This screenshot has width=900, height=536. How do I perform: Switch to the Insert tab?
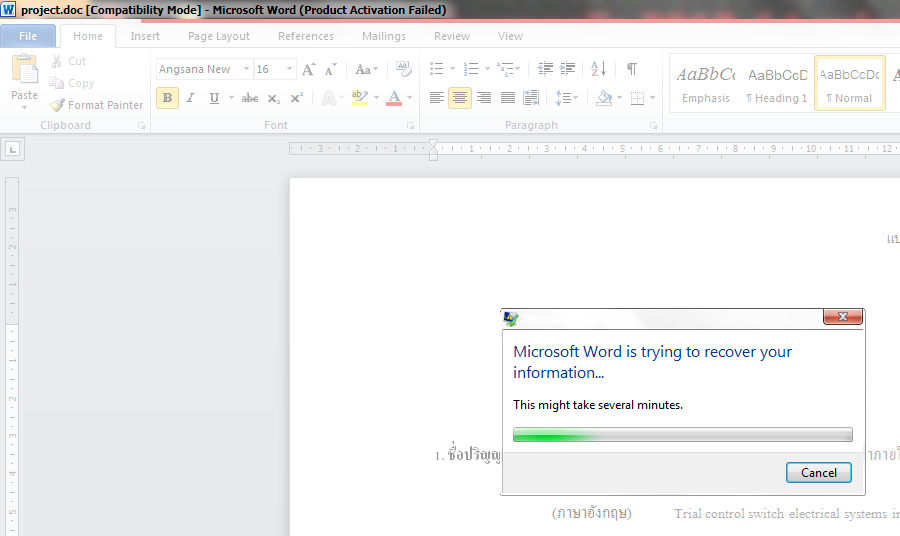[x=145, y=36]
